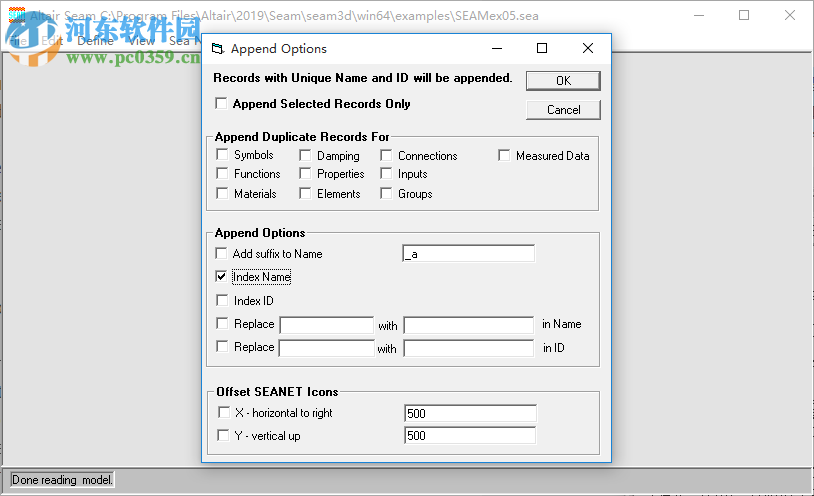
Task: Maximize the Append Options dialog
Action: coord(542,48)
